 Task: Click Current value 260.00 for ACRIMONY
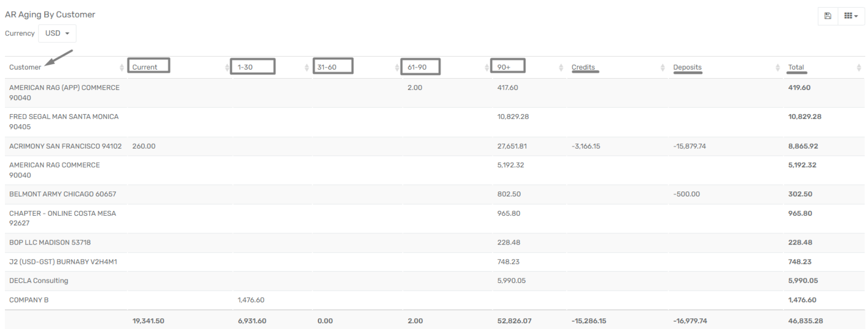(x=144, y=146)
